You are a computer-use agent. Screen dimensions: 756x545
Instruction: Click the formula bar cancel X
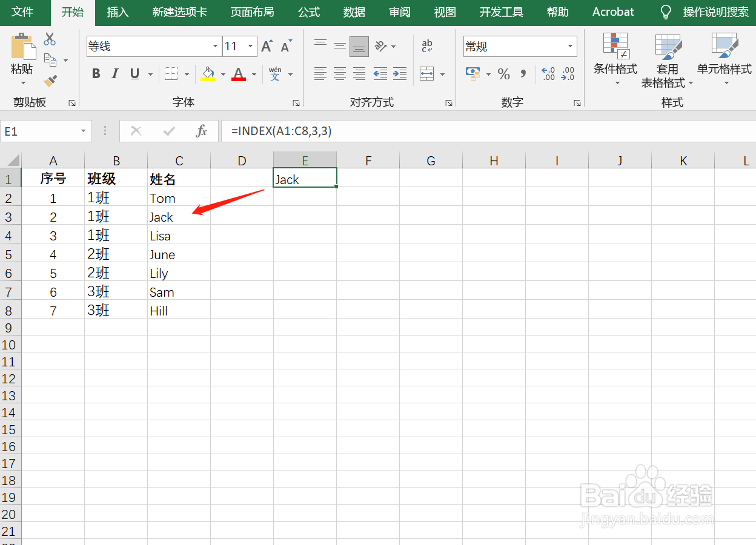pos(136,131)
